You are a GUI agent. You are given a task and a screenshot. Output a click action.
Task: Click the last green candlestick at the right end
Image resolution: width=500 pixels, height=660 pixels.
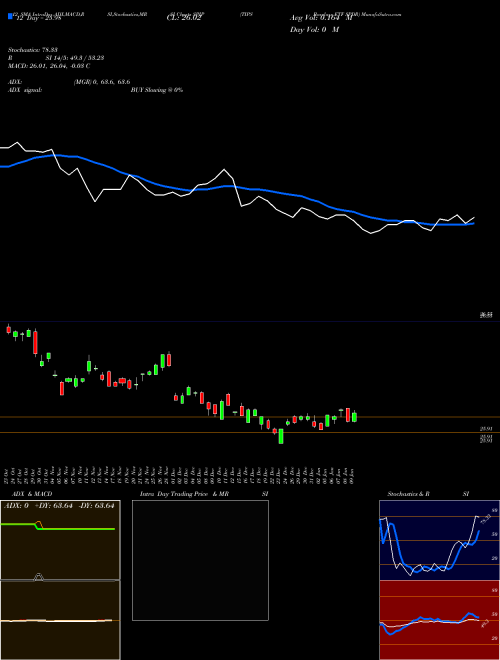click(354, 417)
